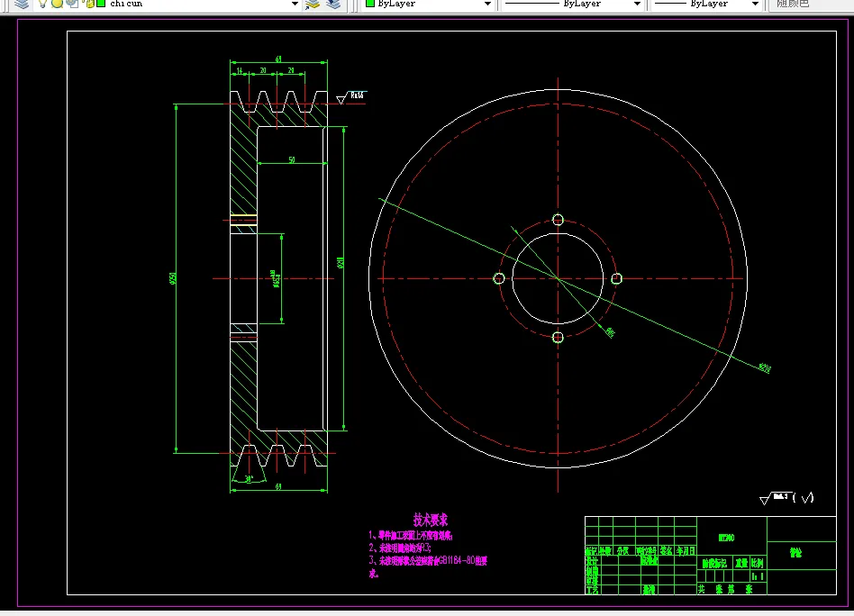This screenshot has height=616, width=854.
Task: Select the Φ210 leader label on circular view
Action: coord(765,368)
